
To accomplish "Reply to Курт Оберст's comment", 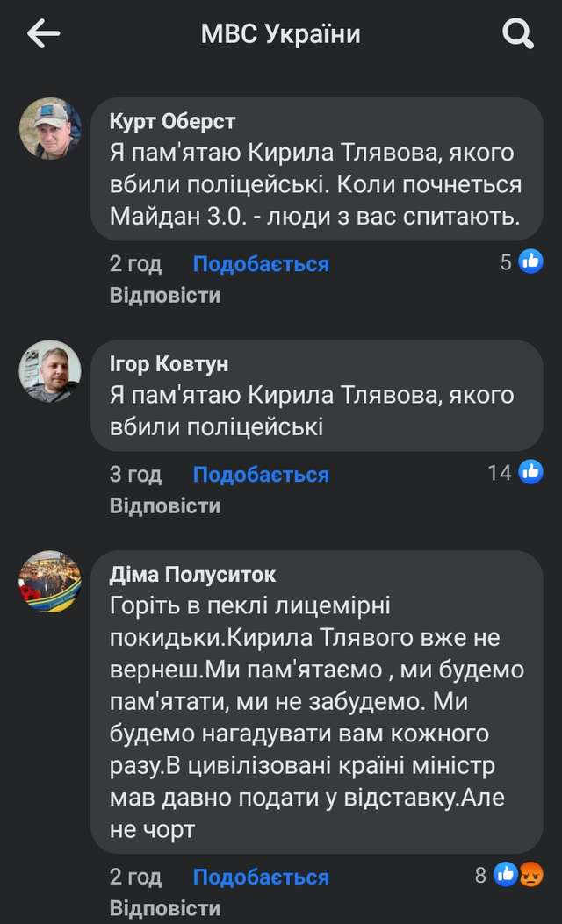I will click(x=165, y=295).
